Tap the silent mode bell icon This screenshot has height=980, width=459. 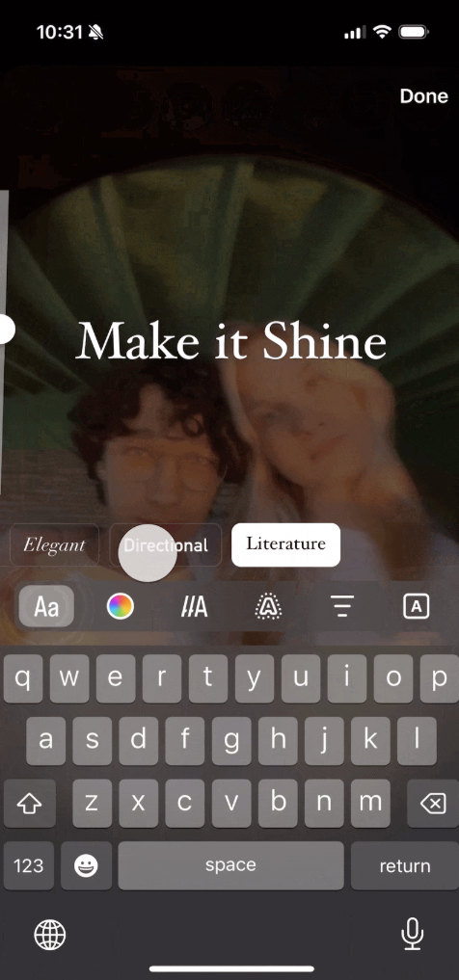pos(96,33)
